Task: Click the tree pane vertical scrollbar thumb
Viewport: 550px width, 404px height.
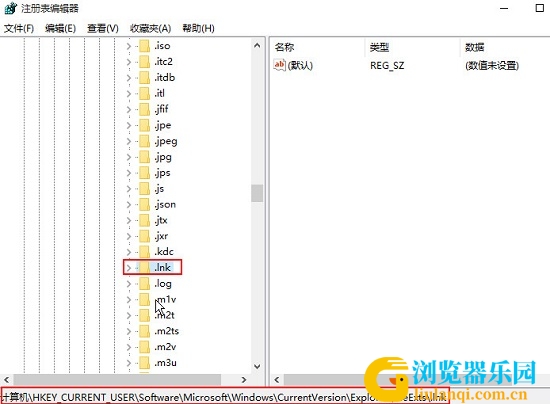Action: (257, 193)
